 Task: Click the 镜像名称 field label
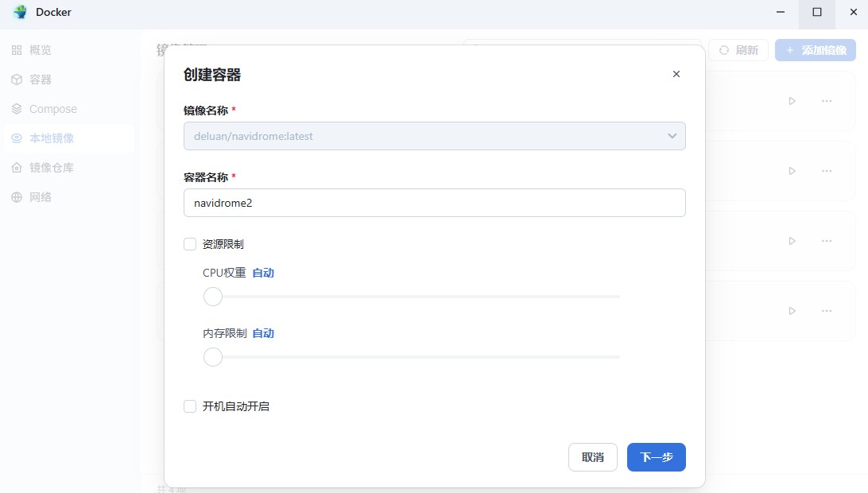(x=206, y=111)
